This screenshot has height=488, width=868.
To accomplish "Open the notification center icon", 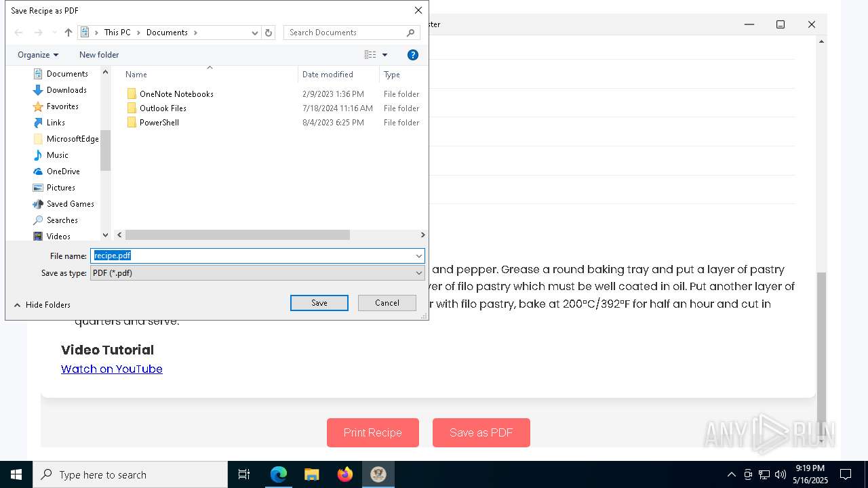I will click(846, 474).
